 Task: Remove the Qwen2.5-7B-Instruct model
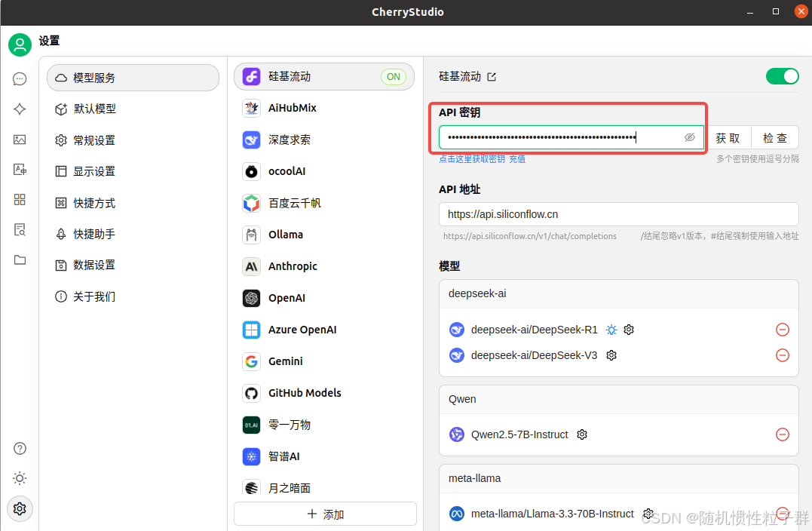783,434
